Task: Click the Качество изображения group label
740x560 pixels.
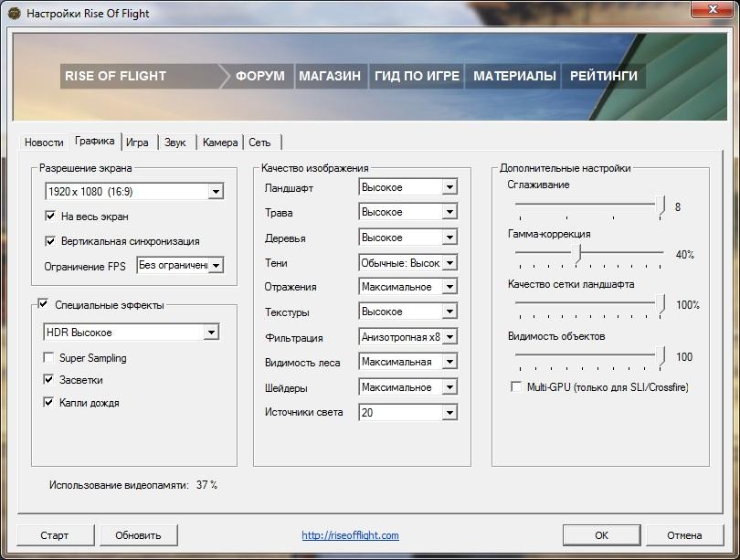Action: pyautogui.click(x=315, y=168)
